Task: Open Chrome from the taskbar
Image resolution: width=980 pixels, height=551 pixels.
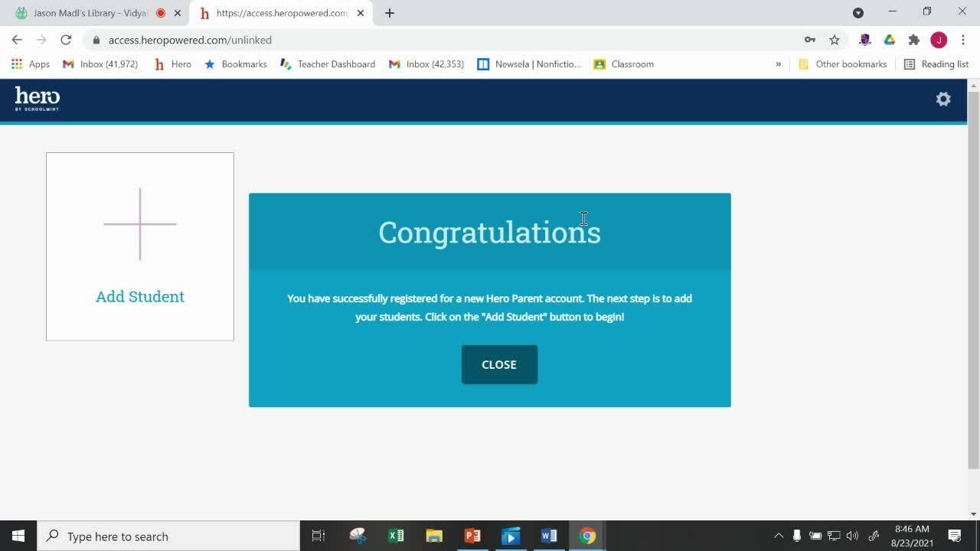Action: [587, 536]
